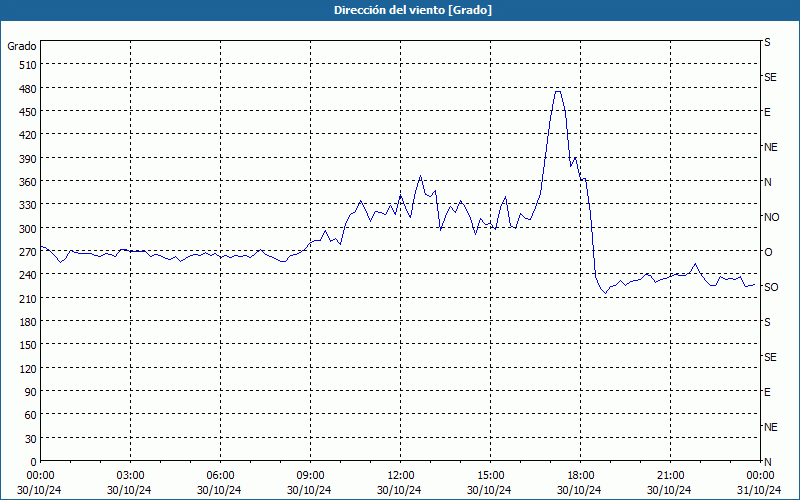Select the 'SO' compass label on right axis

tap(771, 287)
